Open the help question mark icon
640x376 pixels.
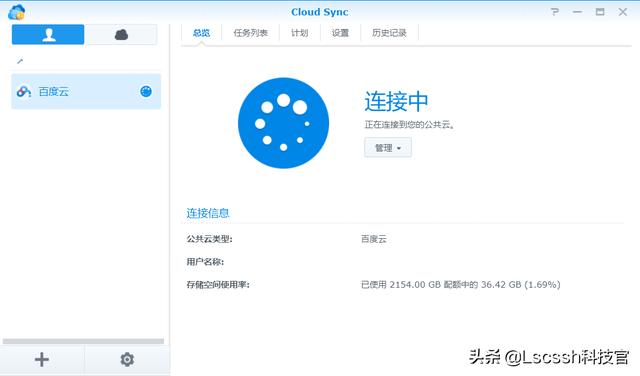pyautogui.click(x=555, y=12)
